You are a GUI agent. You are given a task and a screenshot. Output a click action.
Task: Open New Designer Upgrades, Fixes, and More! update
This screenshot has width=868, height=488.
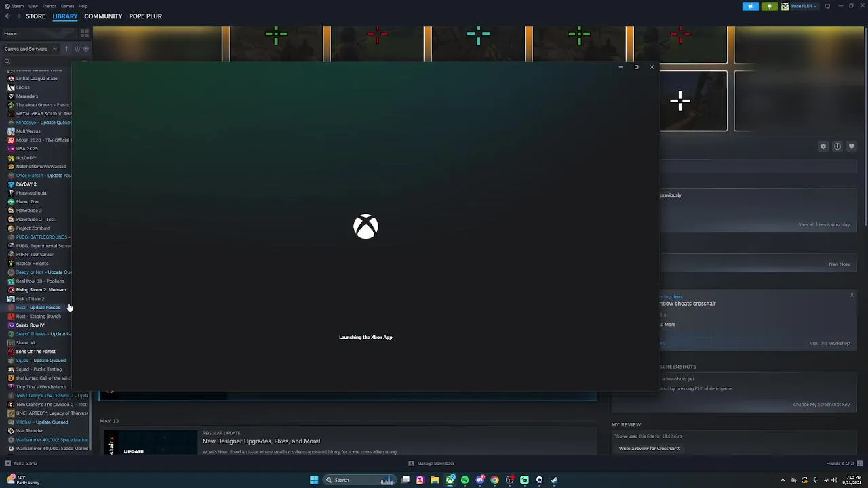(261, 441)
